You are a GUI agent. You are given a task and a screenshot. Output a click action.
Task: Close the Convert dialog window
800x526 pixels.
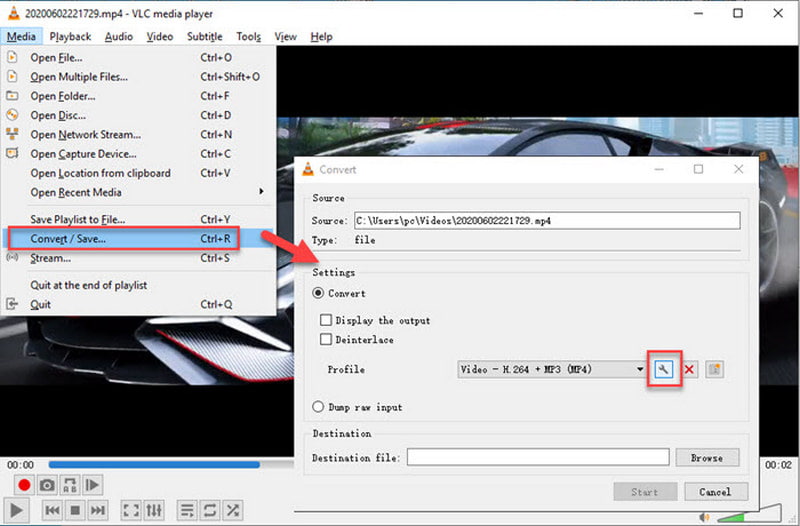coord(738,169)
